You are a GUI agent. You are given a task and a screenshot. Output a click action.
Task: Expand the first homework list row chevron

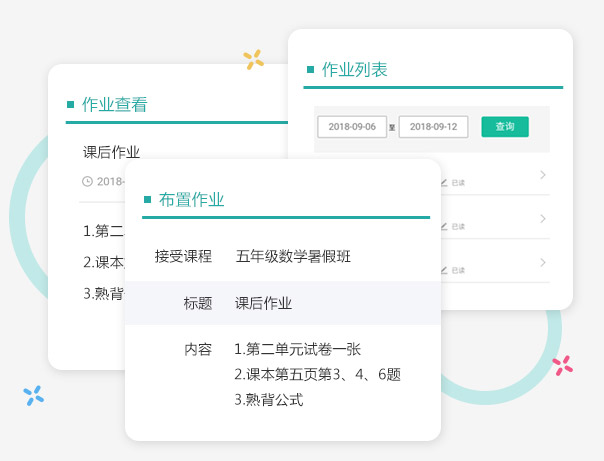pyautogui.click(x=543, y=175)
